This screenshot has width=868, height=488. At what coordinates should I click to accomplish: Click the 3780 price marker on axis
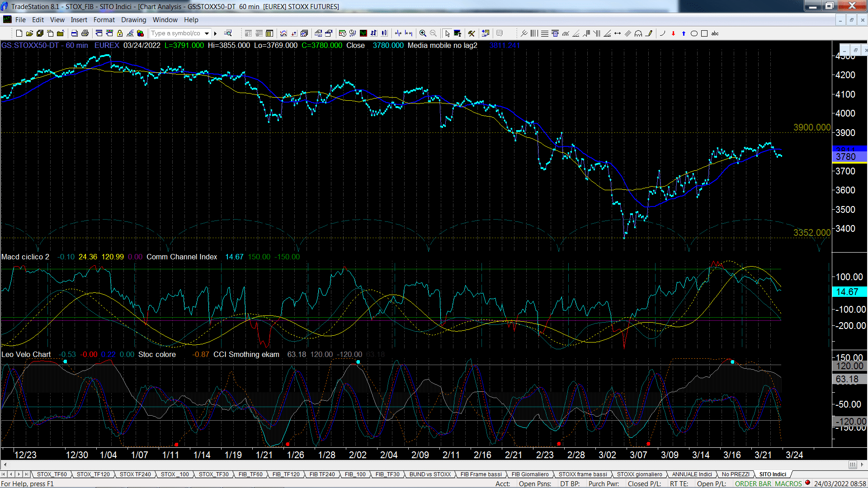pyautogui.click(x=849, y=157)
